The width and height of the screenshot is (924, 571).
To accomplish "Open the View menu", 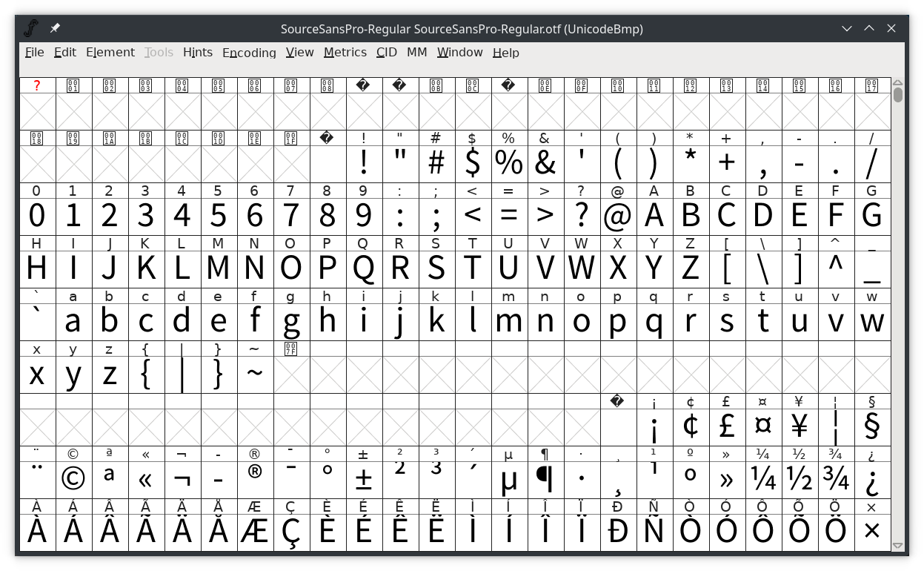I will tap(300, 53).
